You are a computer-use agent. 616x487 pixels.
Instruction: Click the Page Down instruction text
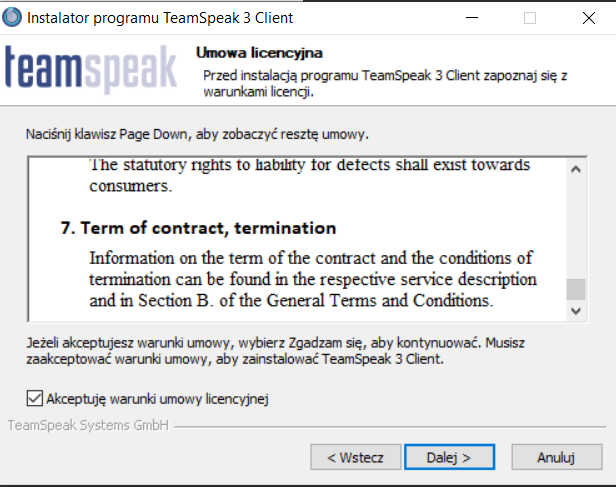[197, 133]
